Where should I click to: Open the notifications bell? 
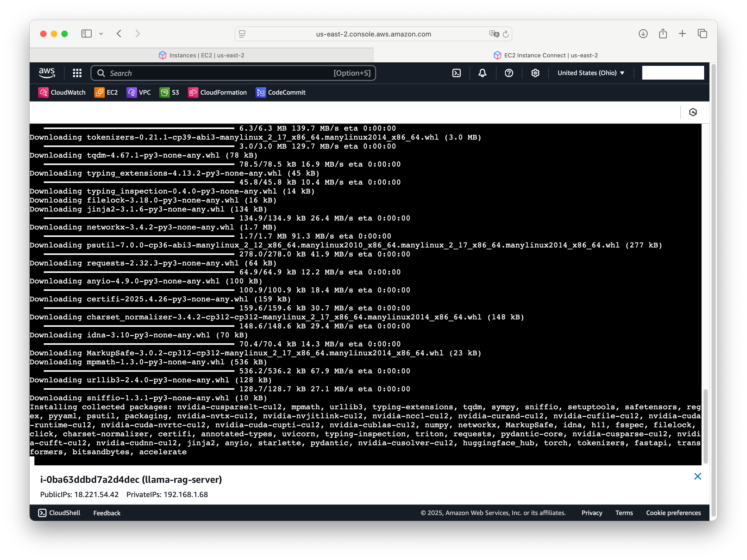point(482,73)
